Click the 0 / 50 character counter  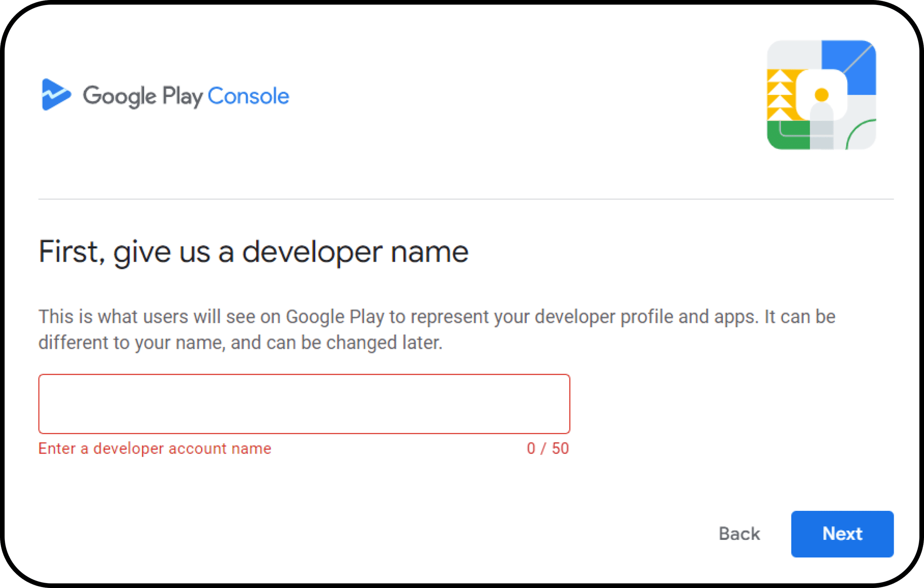point(548,448)
